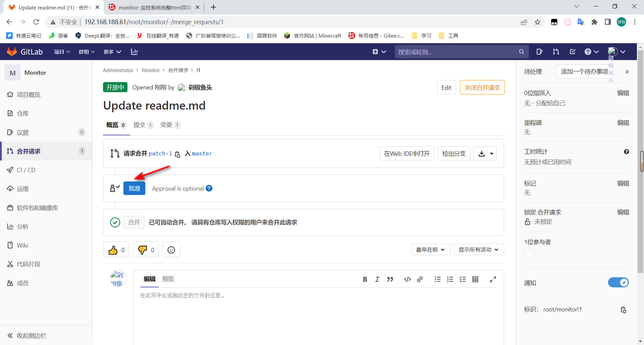Copy the patch-1 branch name to clipboard
644x345 pixels.
point(177,154)
